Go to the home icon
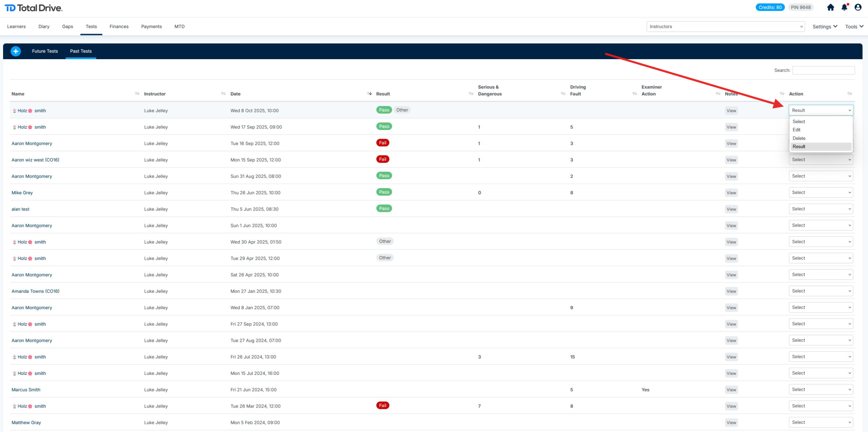Viewport: 868px width, 432px height. [830, 8]
